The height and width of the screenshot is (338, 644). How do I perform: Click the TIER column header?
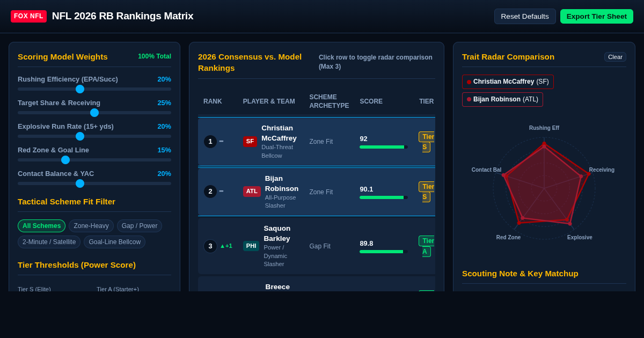coord(427,101)
